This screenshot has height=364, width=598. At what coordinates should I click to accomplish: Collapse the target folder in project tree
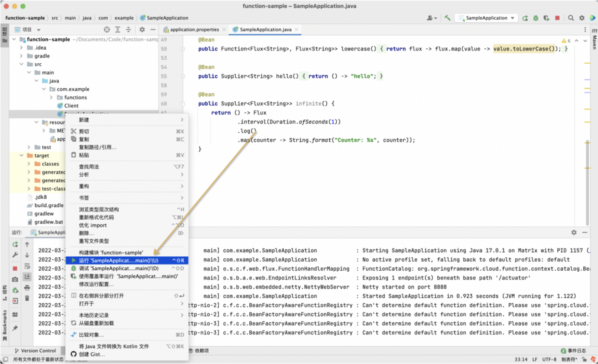[x=21, y=155]
